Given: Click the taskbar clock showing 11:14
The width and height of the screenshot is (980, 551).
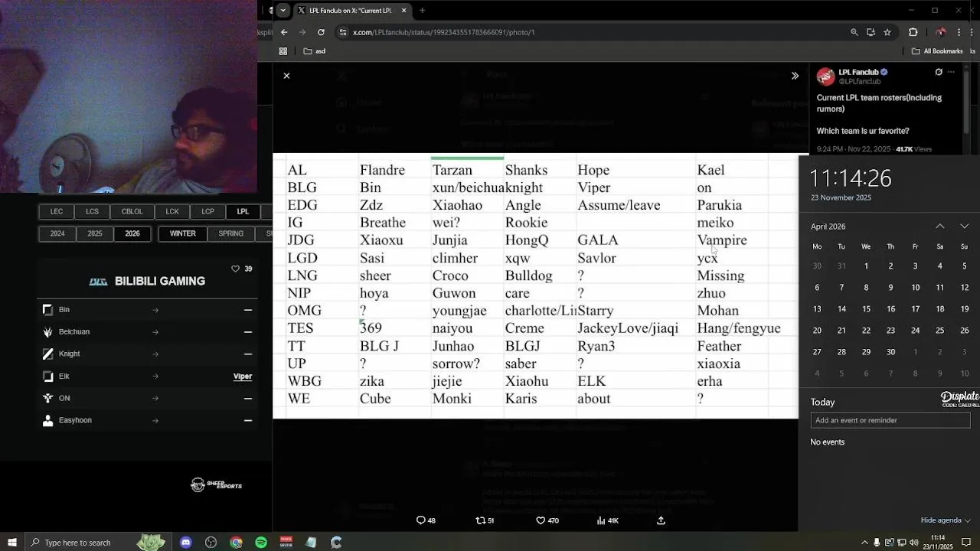Looking at the screenshot, I should (938, 543).
